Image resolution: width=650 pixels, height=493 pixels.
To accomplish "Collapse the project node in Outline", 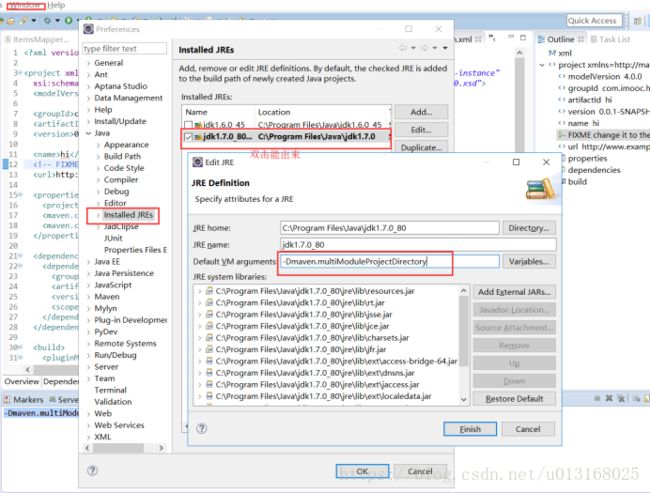I will coord(542,65).
